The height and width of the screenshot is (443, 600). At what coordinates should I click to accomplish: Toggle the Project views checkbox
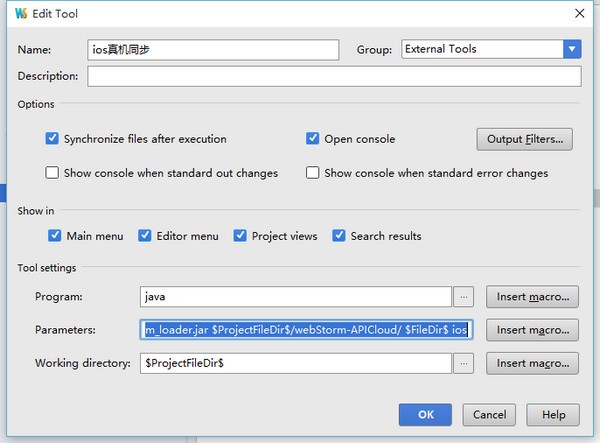tap(240, 236)
